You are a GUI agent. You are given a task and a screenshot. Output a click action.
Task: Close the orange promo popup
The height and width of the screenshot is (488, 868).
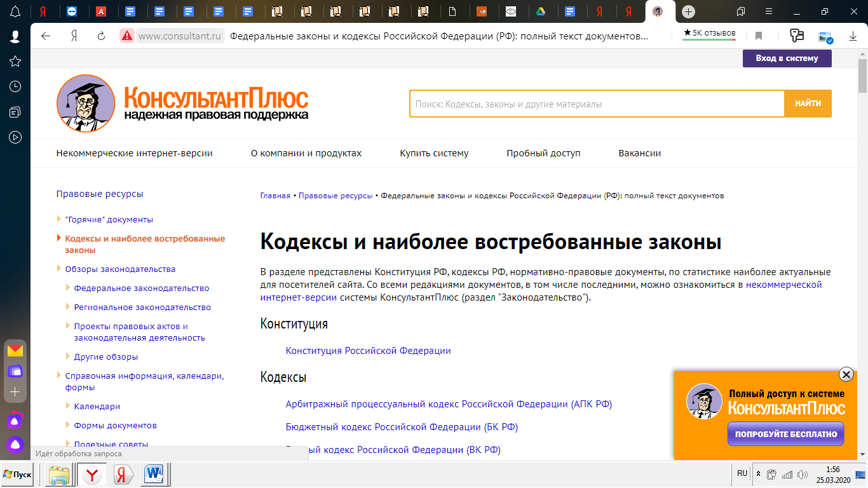[846, 374]
